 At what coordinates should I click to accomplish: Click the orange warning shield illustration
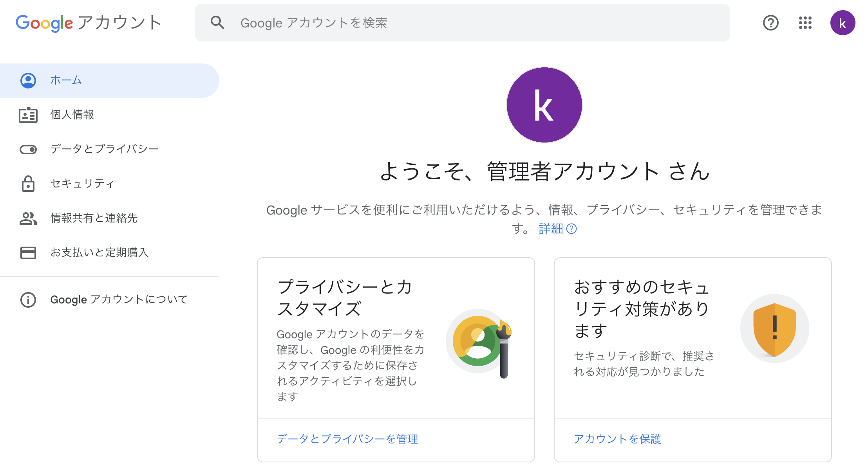(775, 328)
